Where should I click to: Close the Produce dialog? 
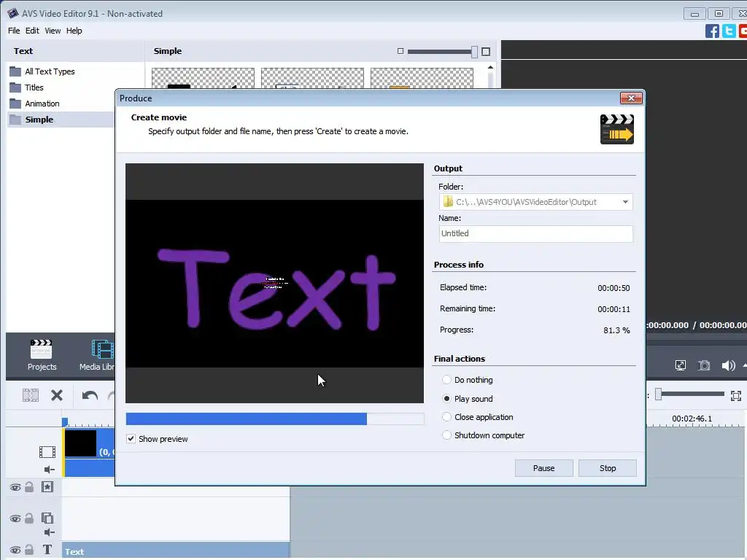coord(631,98)
